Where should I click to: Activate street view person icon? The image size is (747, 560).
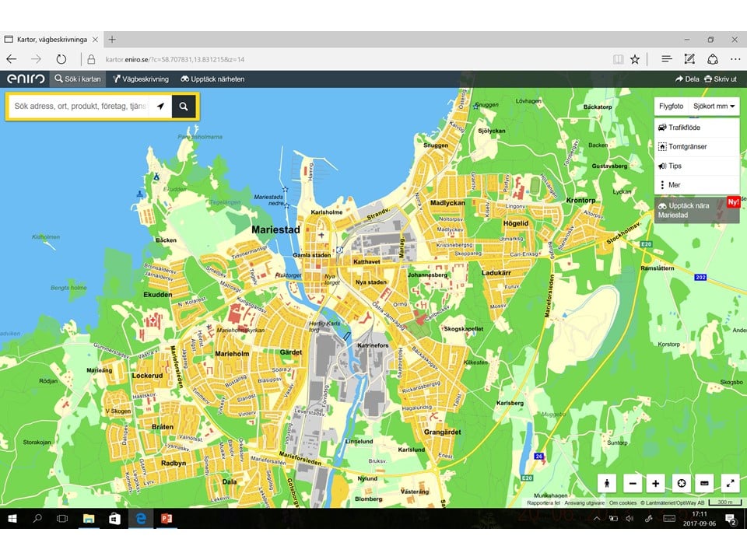607,483
